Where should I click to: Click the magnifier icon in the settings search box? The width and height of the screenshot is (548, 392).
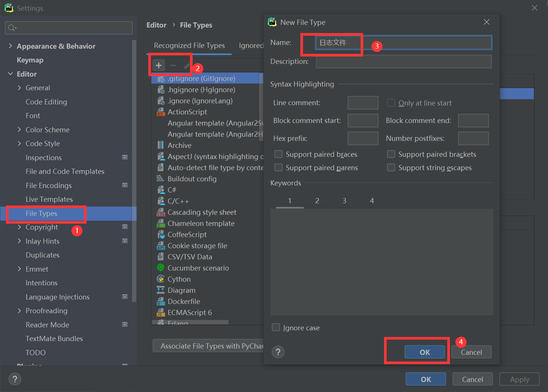(12, 27)
